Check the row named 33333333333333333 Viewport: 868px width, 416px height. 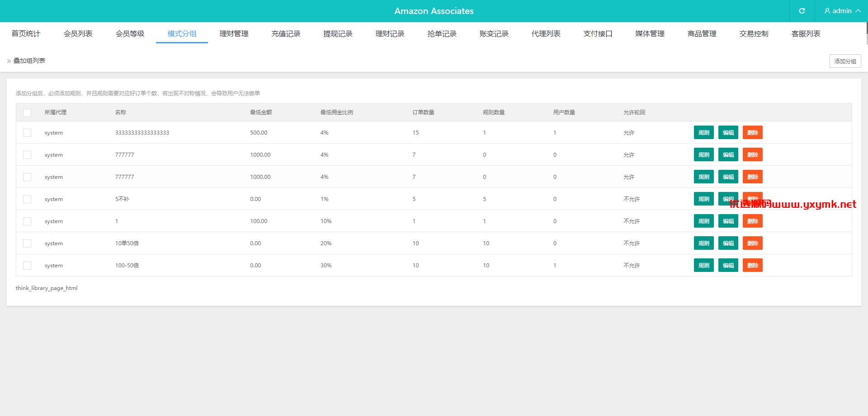pyautogui.click(x=27, y=133)
